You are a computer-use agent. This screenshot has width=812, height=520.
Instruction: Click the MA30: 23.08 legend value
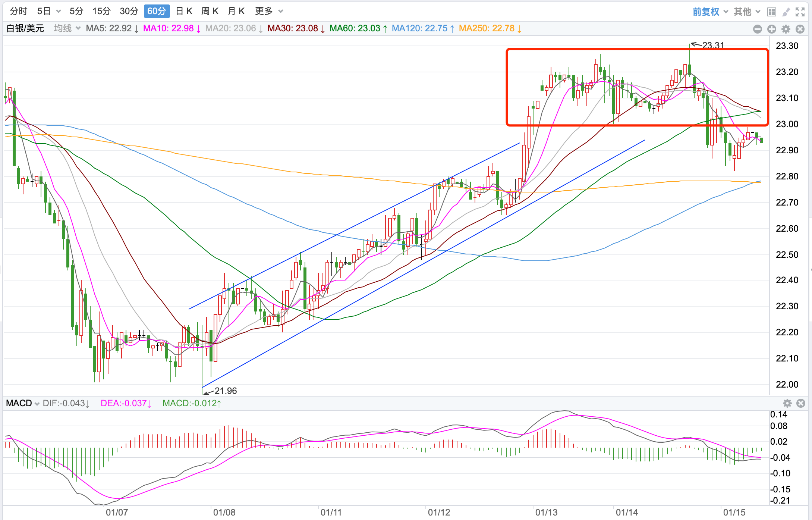296,28
